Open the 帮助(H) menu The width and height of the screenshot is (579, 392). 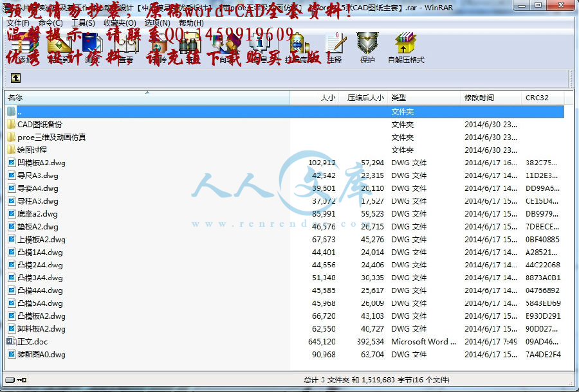[191, 23]
